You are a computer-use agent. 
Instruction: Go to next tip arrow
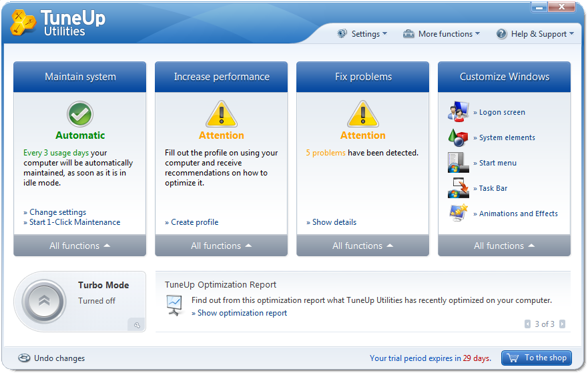(x=562, y=324)
